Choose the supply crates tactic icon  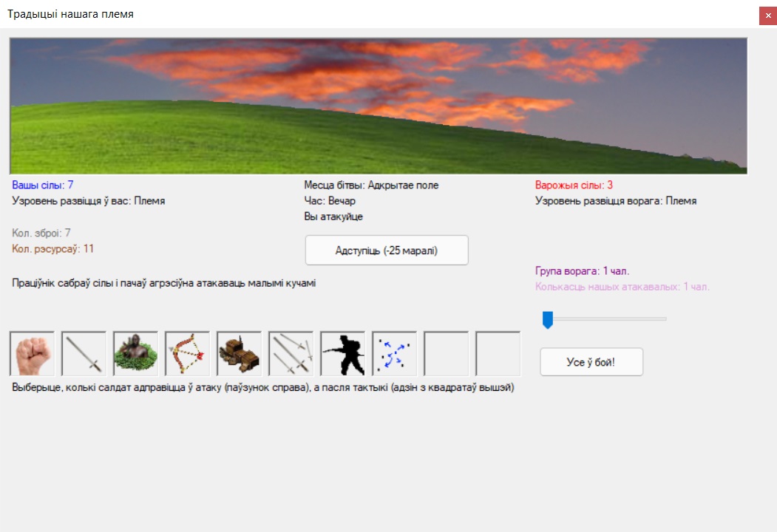pyautogui.click(x=240, y=354)
